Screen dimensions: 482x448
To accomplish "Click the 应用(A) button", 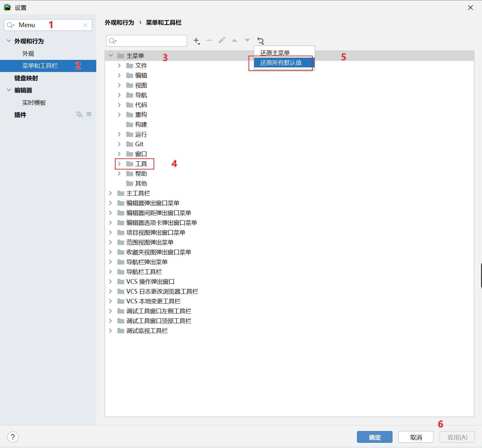I will [457, 437].
